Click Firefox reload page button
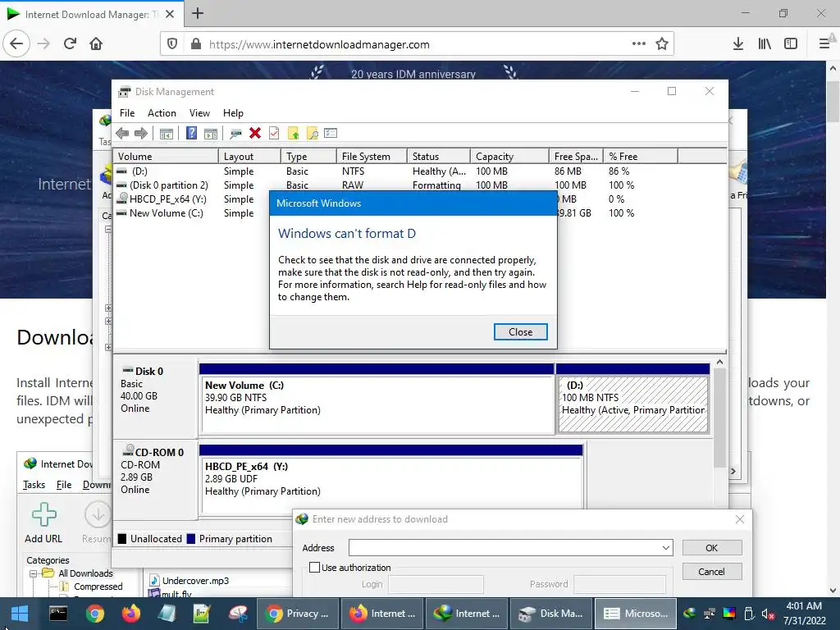 (70, 43)
